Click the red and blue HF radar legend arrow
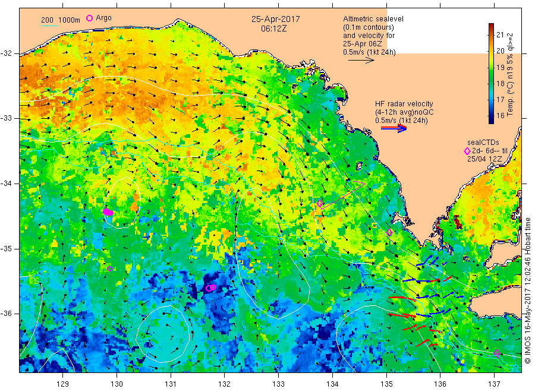 point(394,128)
